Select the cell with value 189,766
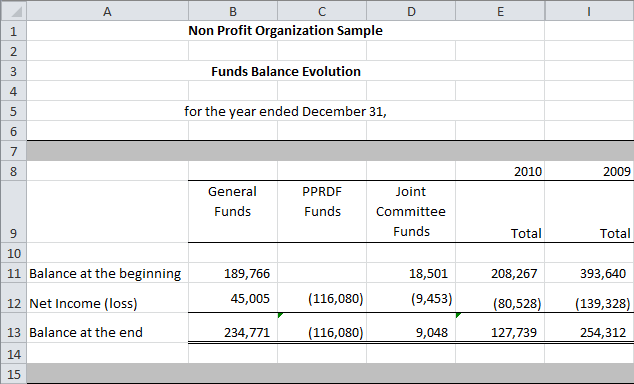The height and width of the screenshot is (384, 634). pos(233,273)
